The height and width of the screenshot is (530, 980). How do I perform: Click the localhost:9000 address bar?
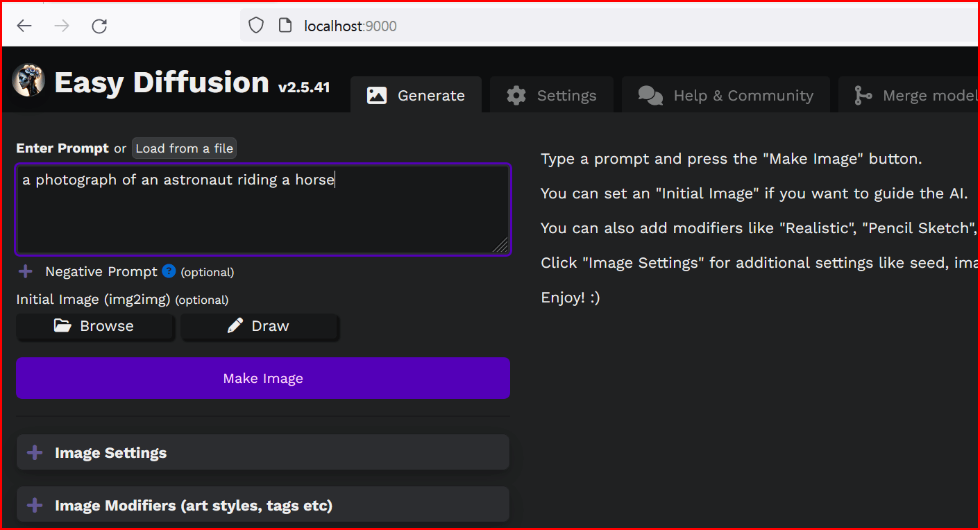[611, 26]
